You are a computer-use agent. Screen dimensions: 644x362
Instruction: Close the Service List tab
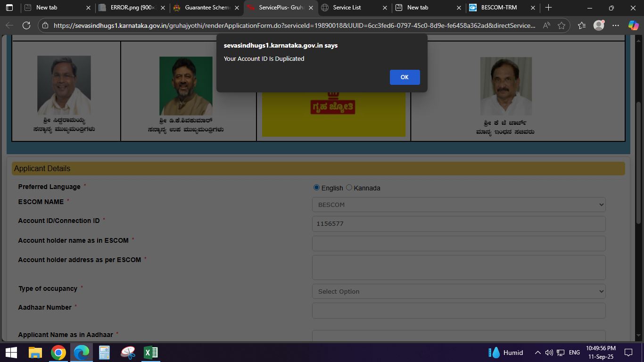point(385,8)
